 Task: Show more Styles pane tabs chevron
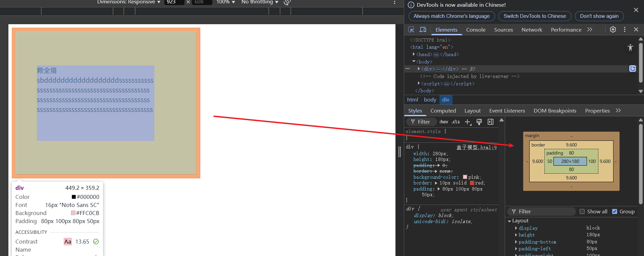(x=618, y=111)
